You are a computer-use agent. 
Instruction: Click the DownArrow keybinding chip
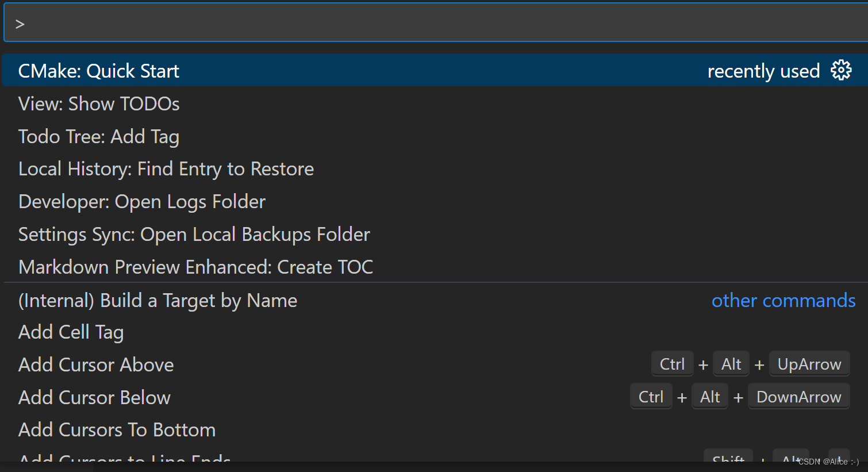(799, 396)
